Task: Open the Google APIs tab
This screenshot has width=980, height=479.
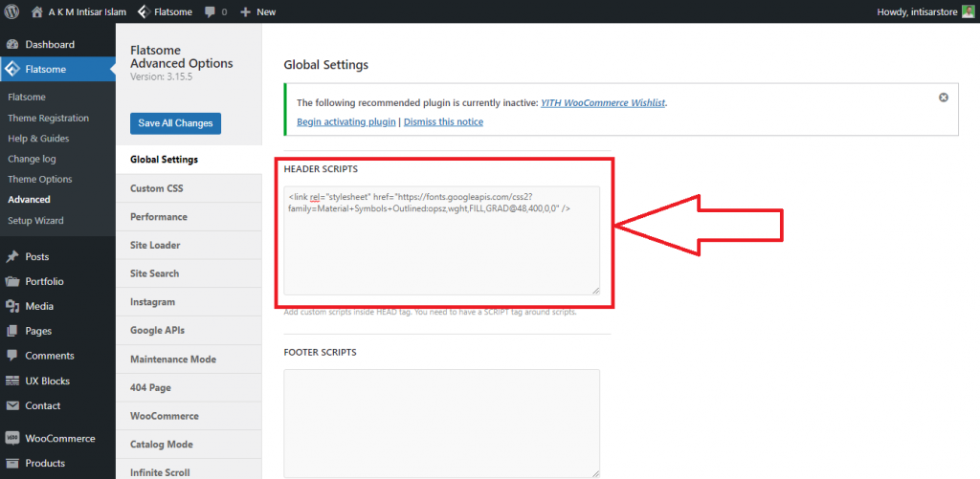Action: click(189, 331)
